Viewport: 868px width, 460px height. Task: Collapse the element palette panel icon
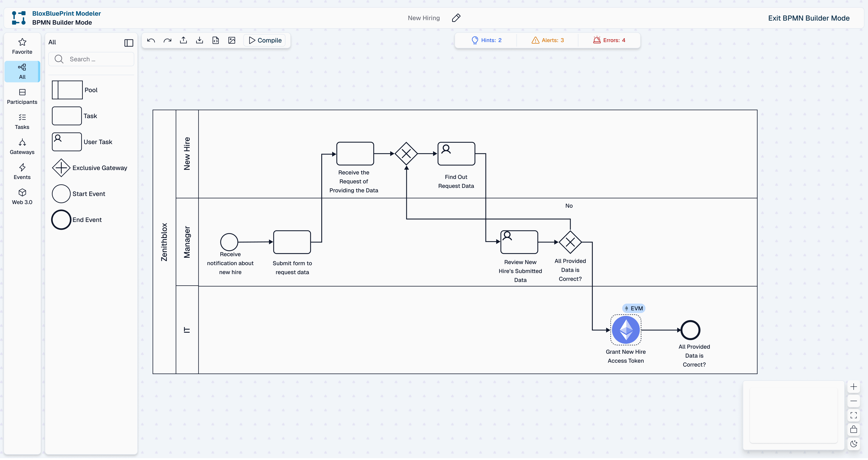coord(129,43)
